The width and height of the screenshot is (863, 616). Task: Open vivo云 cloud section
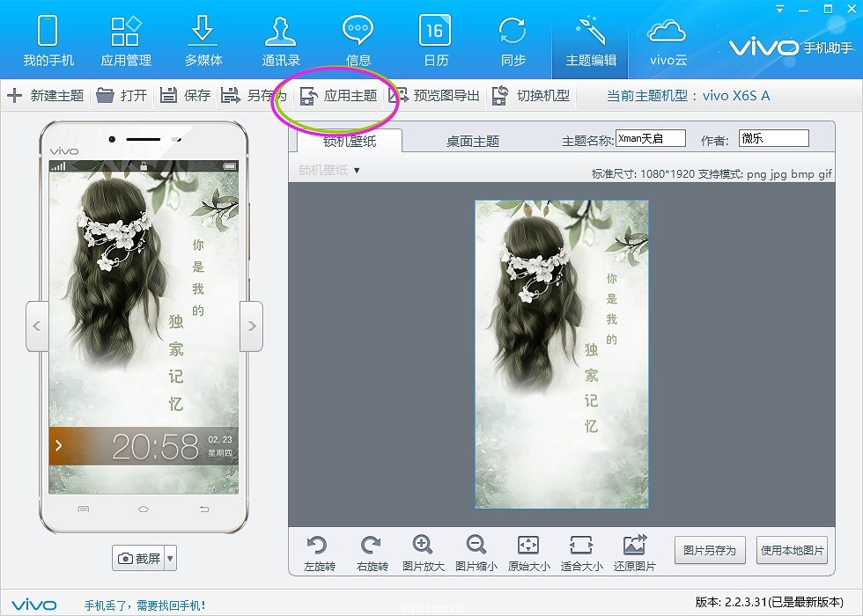[x=668, y=41]
